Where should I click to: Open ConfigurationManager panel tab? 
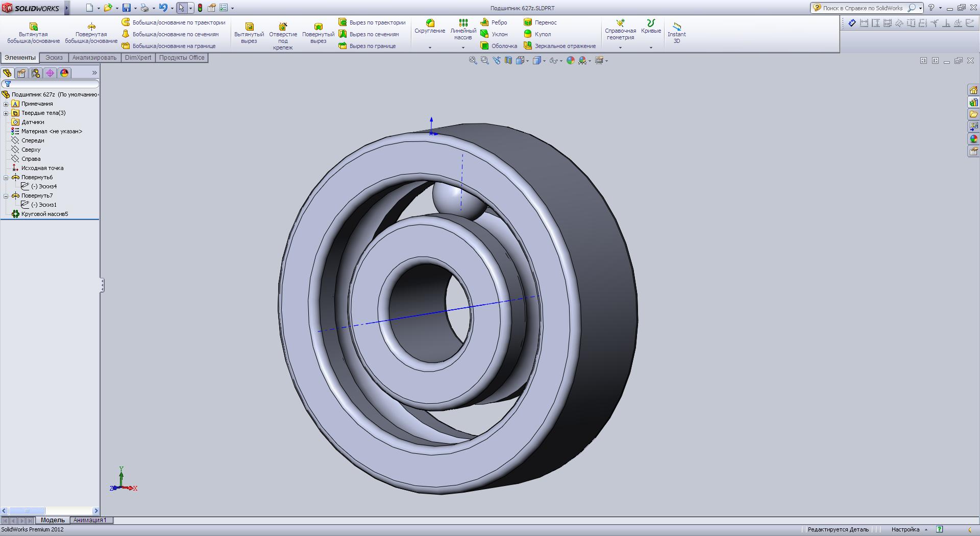pyautogui.click(x=36, y=73)
